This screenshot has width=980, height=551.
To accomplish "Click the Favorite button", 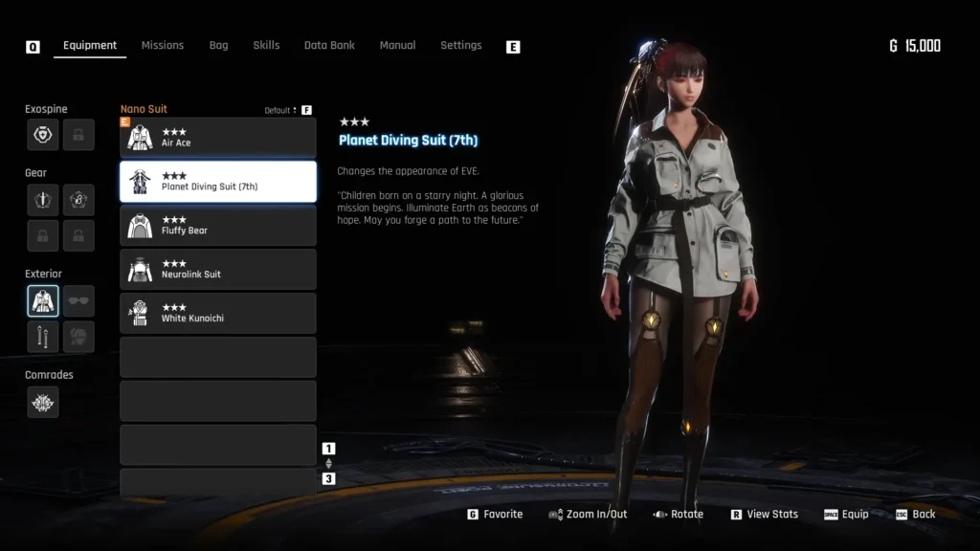I will (x=495, y=514).
